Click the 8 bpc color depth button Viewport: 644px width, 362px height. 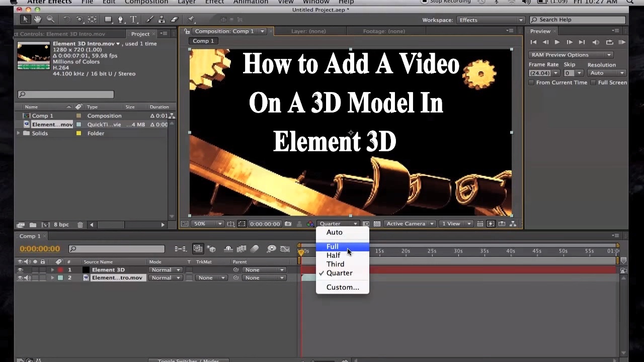[x=61, y=225]
